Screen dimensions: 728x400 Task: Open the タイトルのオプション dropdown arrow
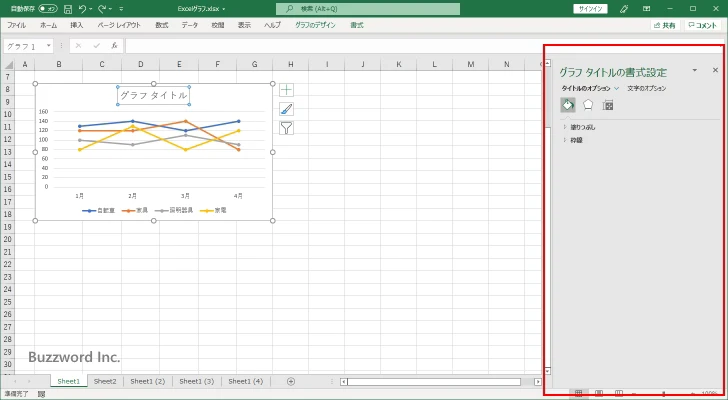[x=617, y=88]
